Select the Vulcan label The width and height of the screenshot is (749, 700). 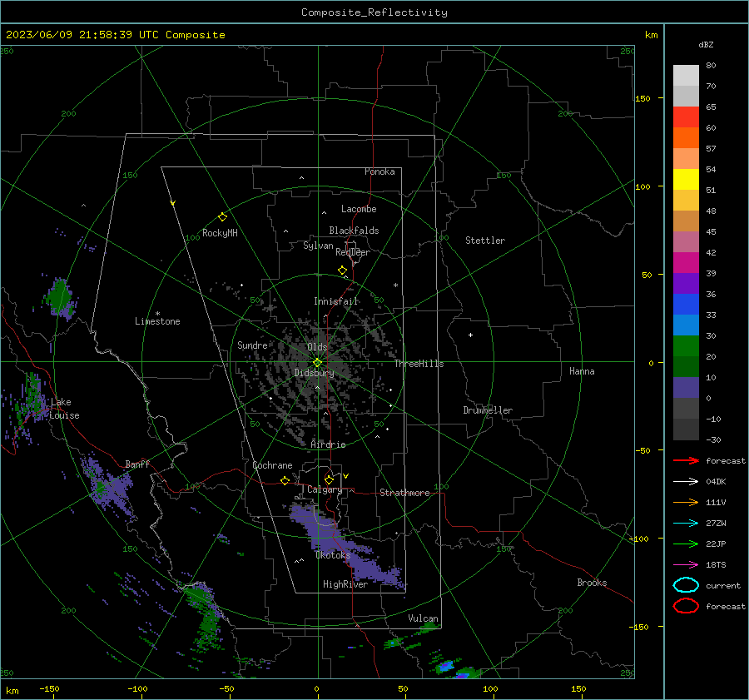[x=423, y=618]
